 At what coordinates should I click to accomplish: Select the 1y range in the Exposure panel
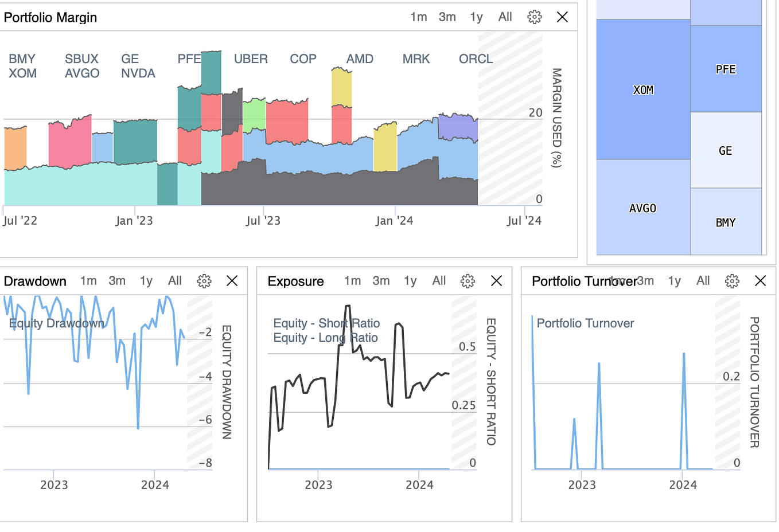[x=410, y=281]
